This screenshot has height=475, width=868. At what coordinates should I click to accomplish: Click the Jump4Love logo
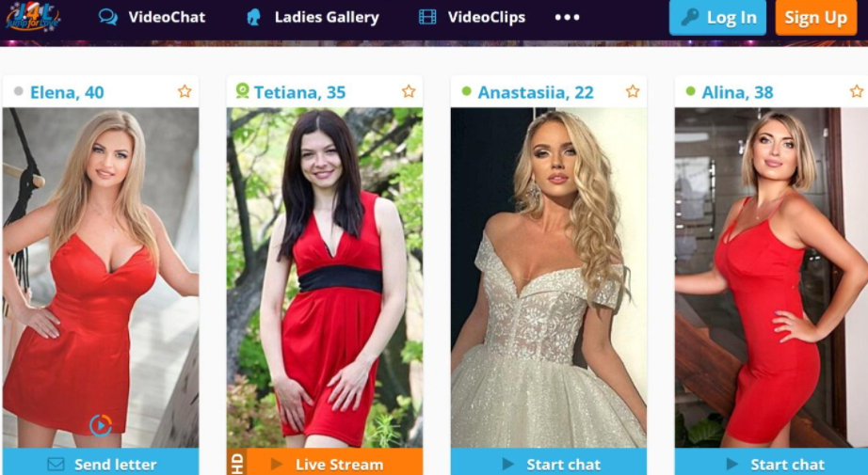click(33, 17)
